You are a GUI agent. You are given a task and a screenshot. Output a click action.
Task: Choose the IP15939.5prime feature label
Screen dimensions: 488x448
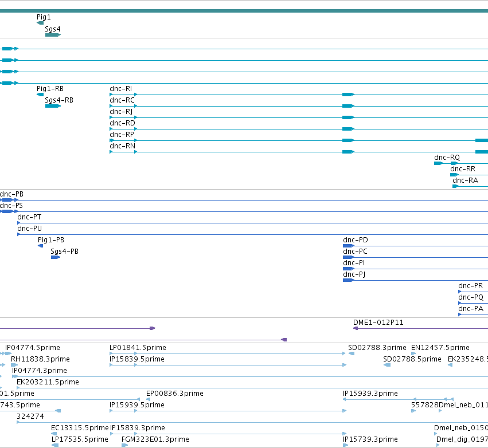coord(137,405)
